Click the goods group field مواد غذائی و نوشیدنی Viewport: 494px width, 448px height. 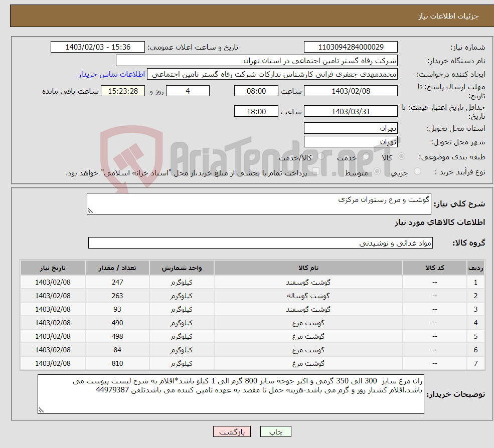[261, 243]
